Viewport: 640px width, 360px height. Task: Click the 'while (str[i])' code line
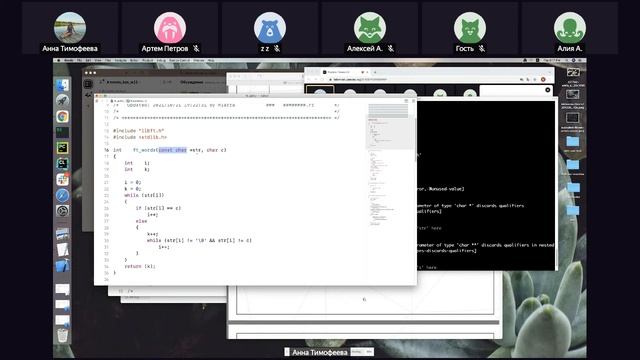[x=144, y=195]
